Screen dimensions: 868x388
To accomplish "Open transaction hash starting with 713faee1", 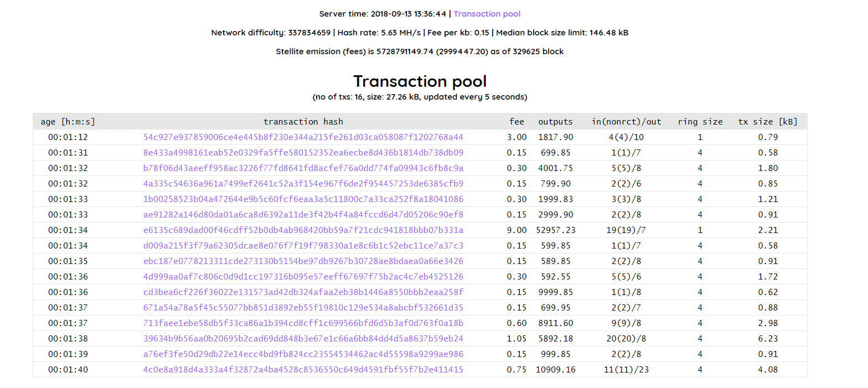I will [x=303, y=323].
